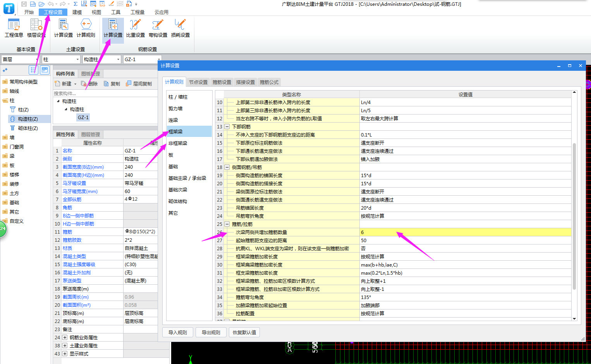Click the settings table vertical scrollbar
Screen dimensions: 591x364
click(574, 216)
